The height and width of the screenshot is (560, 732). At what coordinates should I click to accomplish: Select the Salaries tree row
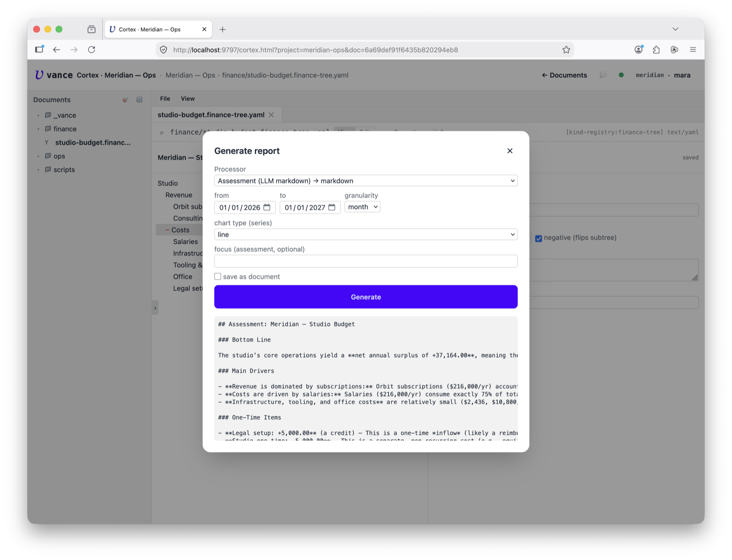pos(185,242)
